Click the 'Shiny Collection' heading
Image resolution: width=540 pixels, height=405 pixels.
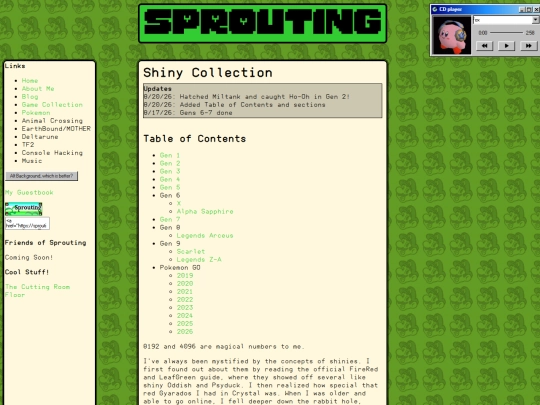tap(208, 73)
